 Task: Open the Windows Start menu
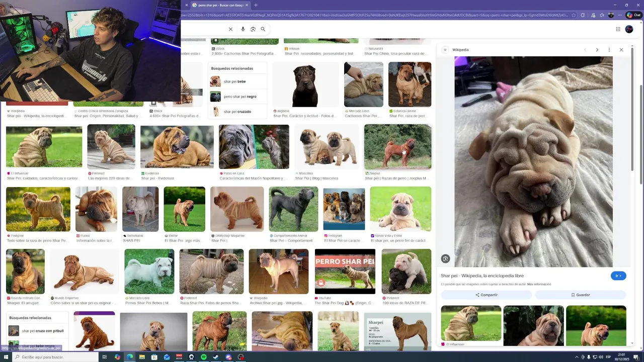coord(5,357)
